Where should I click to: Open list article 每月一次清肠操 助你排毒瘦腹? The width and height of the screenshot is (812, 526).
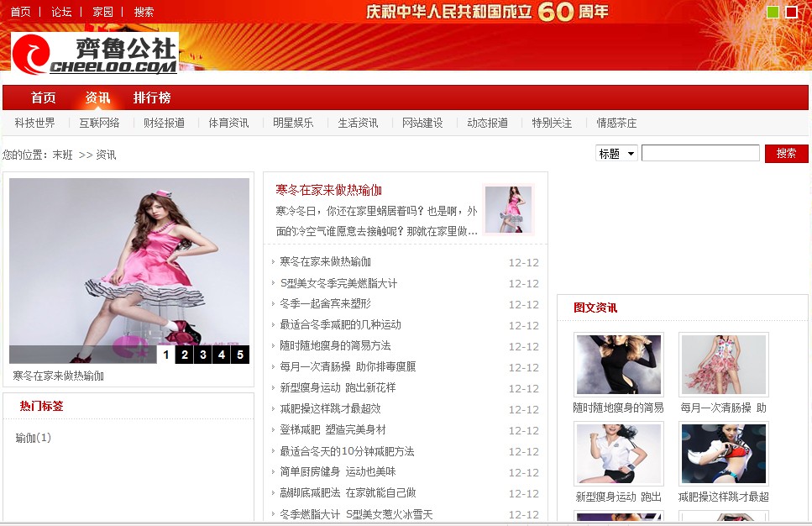pos(348,367)
